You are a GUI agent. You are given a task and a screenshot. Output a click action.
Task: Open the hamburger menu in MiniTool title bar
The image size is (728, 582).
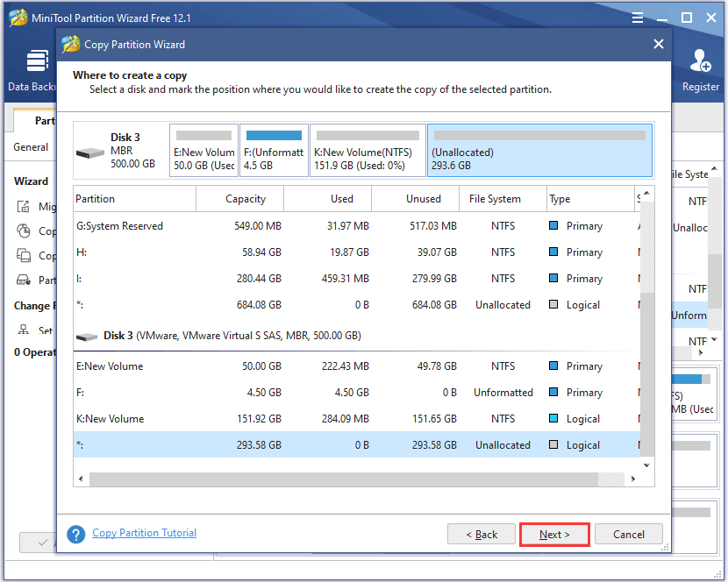pyautogui.click(x=638, y=18)
